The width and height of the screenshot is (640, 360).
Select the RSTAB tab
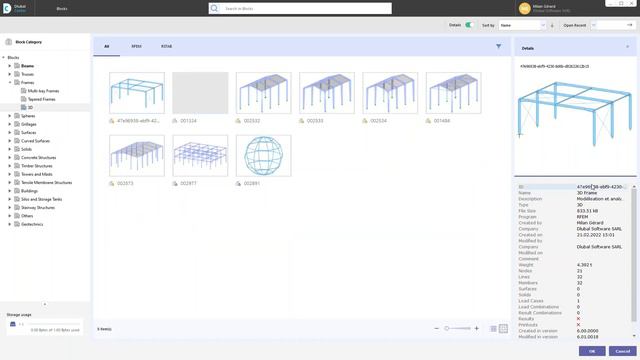coord(166,47)
